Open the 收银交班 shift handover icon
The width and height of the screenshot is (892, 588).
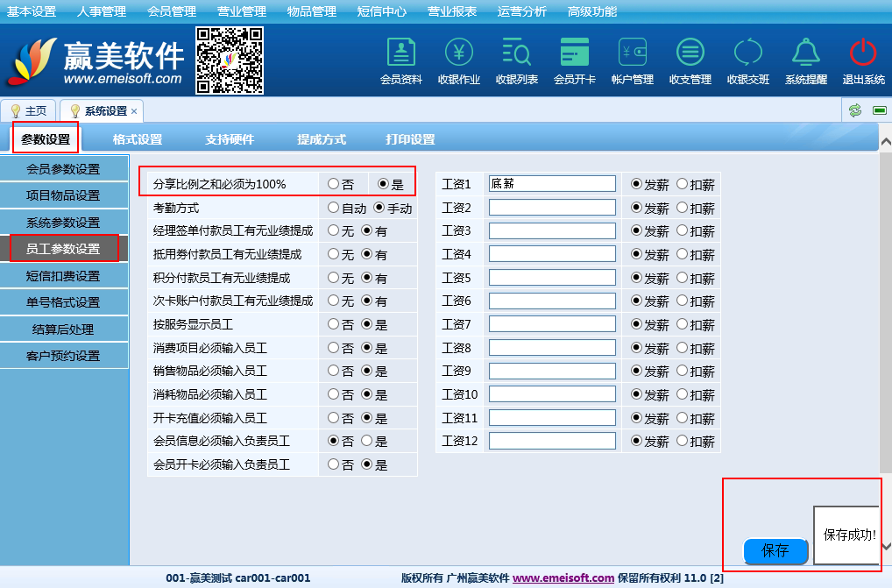tap(748, 53)
